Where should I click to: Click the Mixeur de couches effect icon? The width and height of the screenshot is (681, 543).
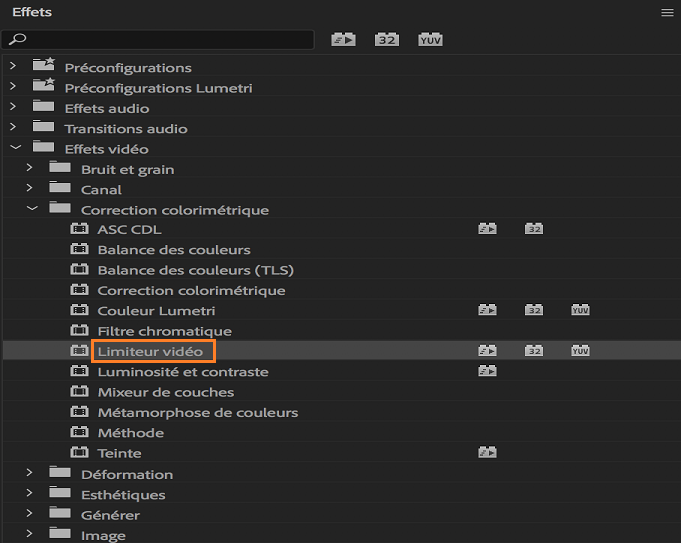(x=79, y=392)
